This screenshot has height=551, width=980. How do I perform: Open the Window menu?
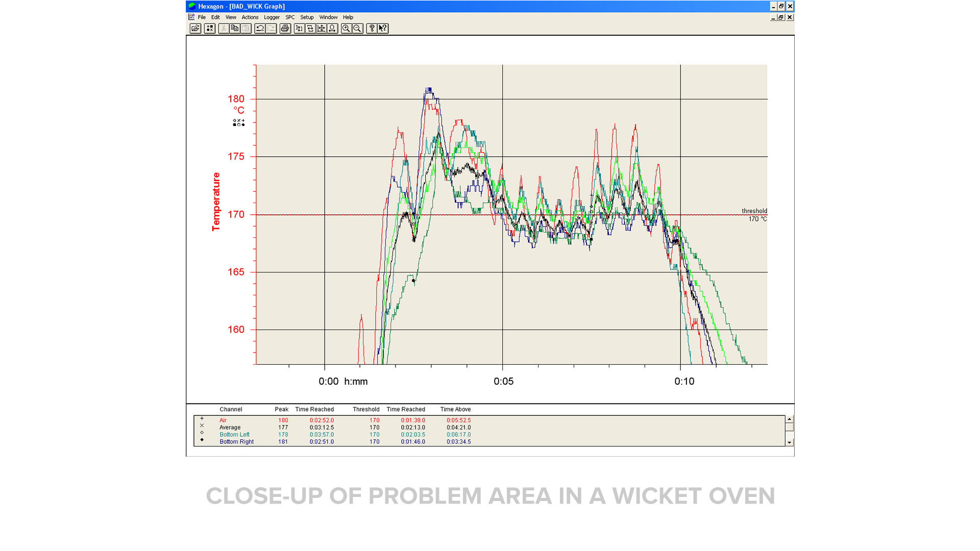point(328,17)
